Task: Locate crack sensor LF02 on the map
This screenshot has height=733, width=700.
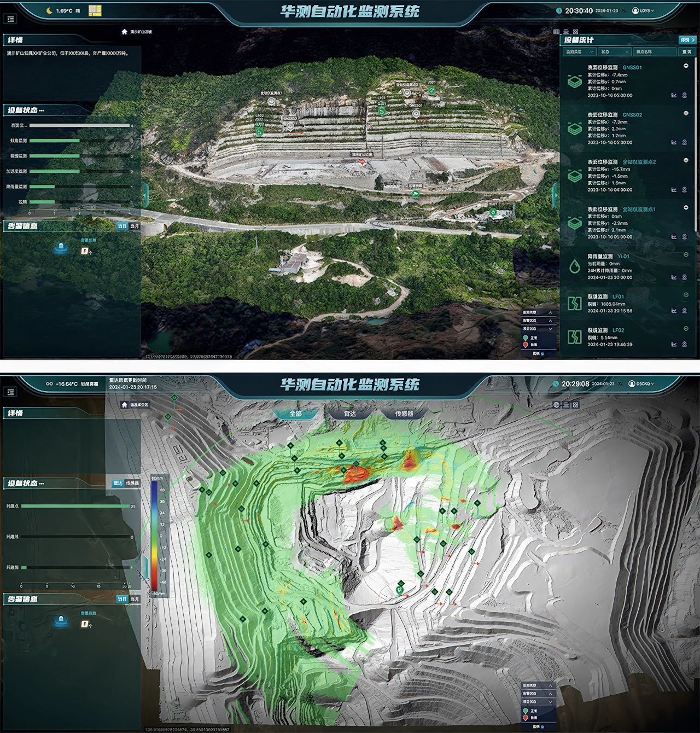Action: point(684,344)
